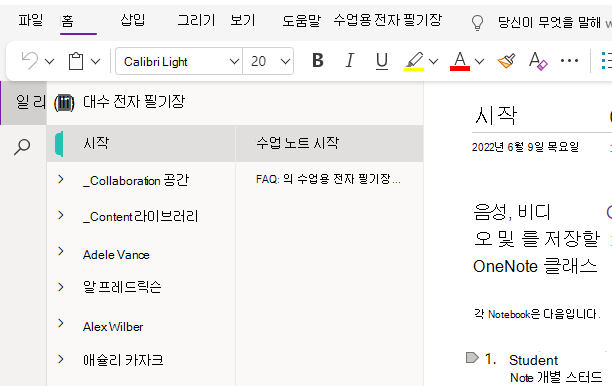Select the 홈 tab

[67, 21]
